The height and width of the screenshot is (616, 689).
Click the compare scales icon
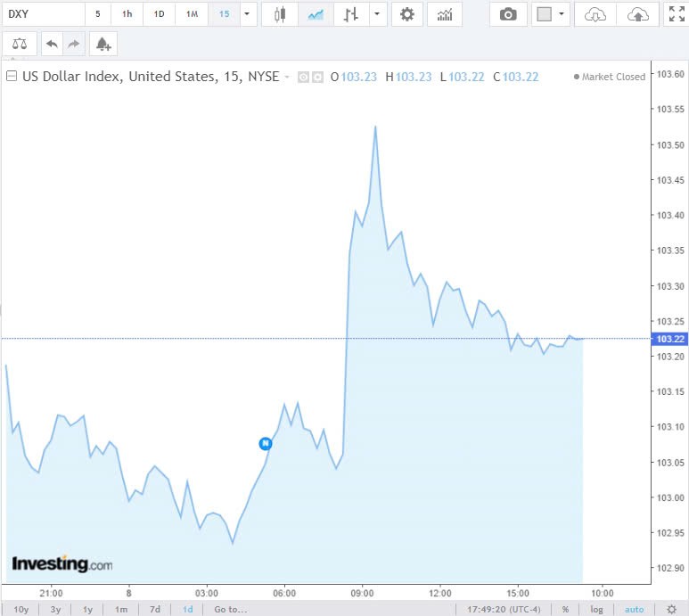click(x=20, y=44)
